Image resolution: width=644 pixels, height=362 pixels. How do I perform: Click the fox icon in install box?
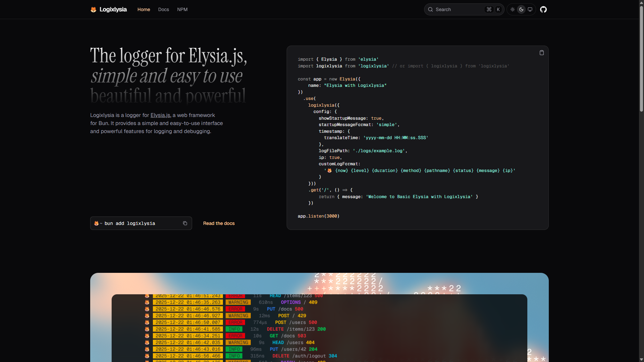[96, 223]
